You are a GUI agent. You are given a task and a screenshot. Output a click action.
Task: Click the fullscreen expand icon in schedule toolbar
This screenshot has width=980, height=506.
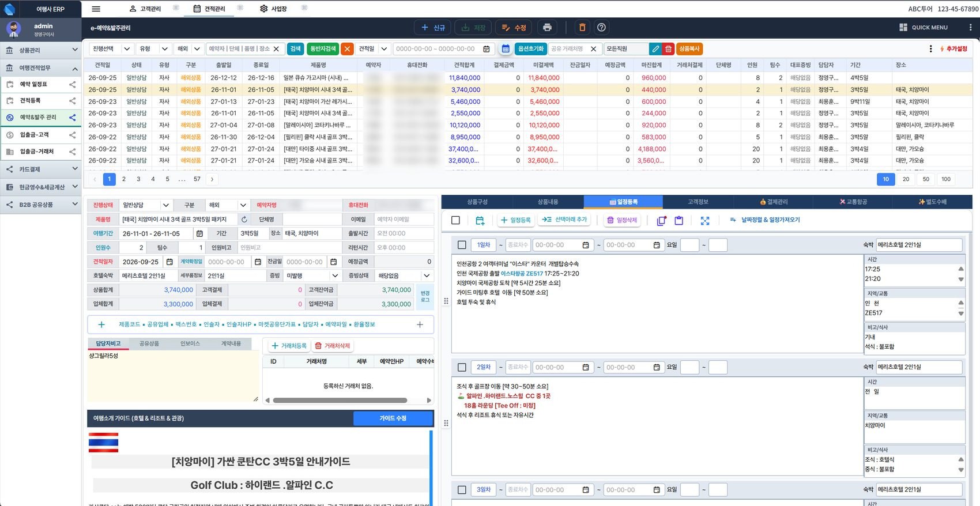pos(705,220)
